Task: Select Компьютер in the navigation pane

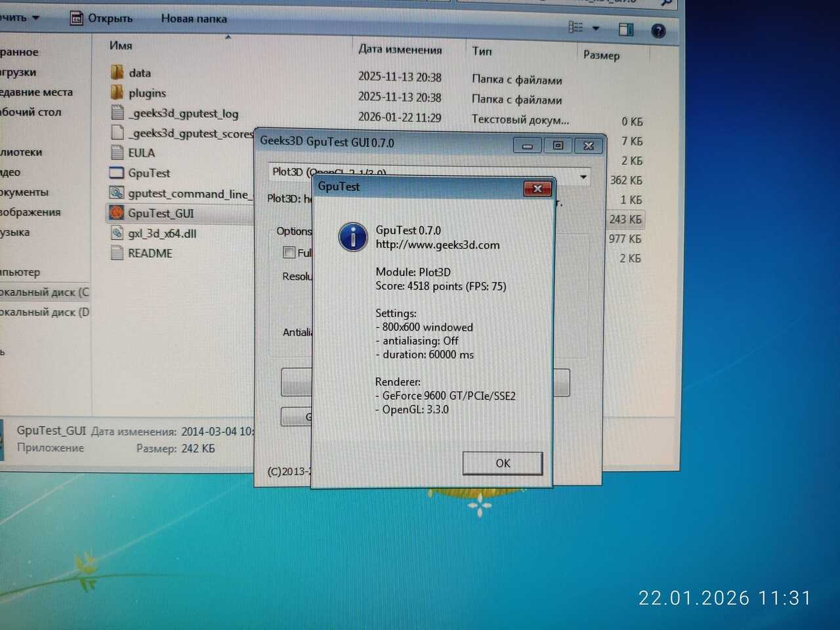Action: [20, 272]
